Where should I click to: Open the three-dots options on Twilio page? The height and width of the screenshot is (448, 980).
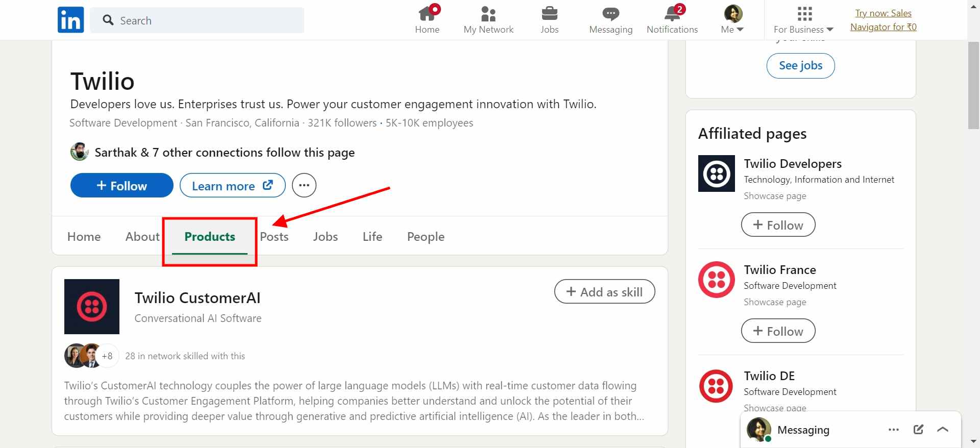pos(304,185)
